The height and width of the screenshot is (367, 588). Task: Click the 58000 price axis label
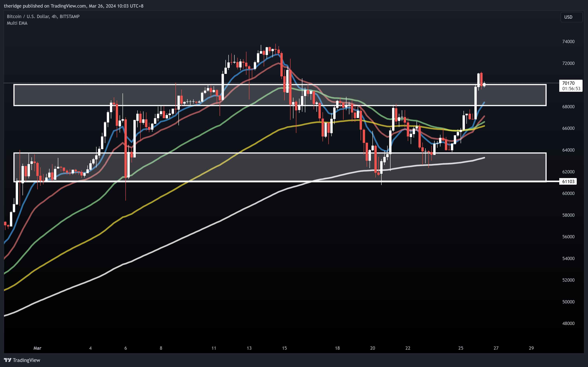coord(568,215)
